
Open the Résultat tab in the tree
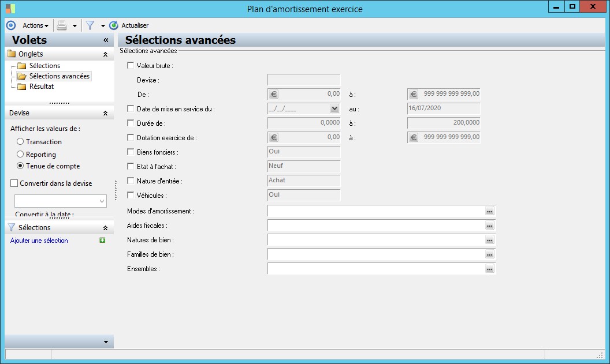click(x=42, y=87)
